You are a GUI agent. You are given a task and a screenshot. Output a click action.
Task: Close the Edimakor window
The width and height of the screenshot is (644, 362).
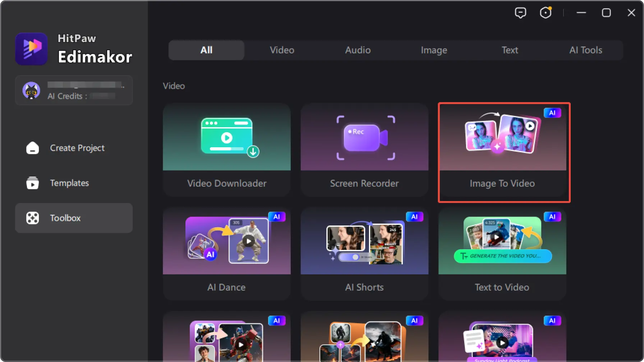(631, 13)
